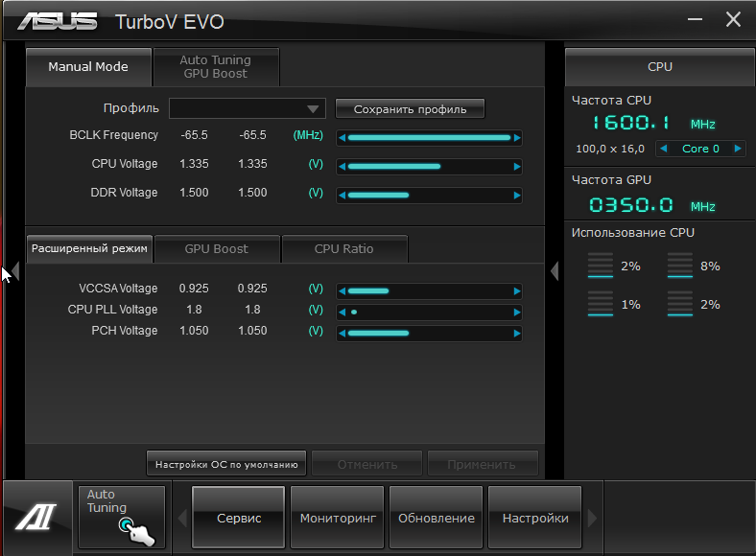Decrease VCCSA Voltage with the left arrow
756x556 pixels.
click(342, 291)
